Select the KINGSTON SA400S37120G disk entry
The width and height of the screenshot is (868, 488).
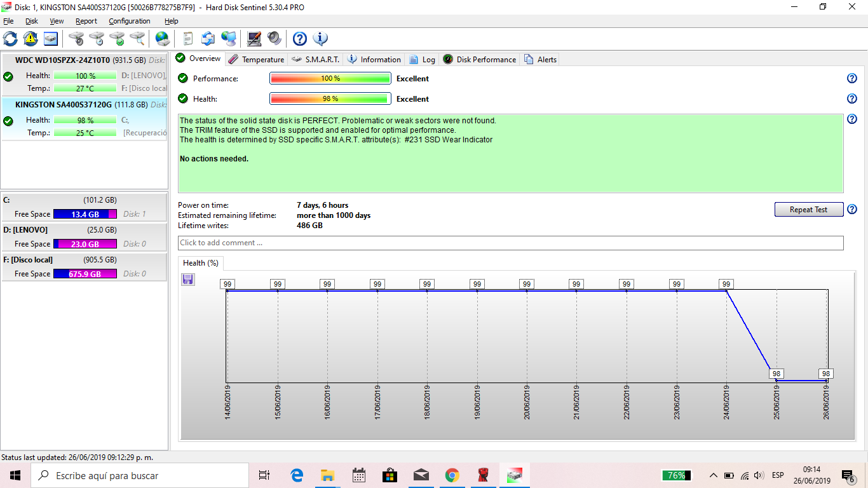click(x=84, y=119)
